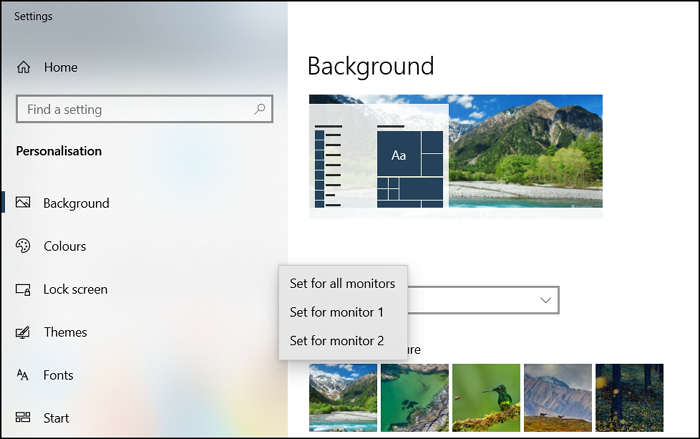This screenshot has width=700, height=439.
Task: Click the Colours palette icon
Action: click(x=23, y=246)
